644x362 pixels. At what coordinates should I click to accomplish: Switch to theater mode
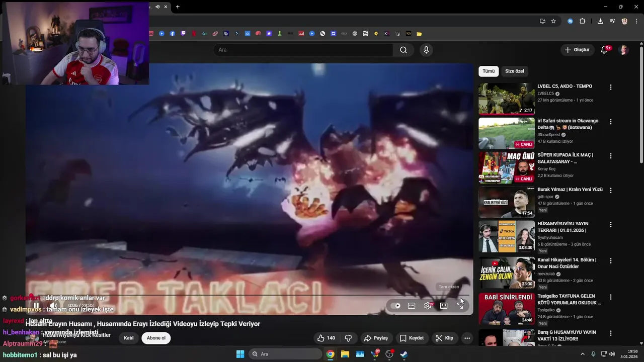click(x=444, y=306)
